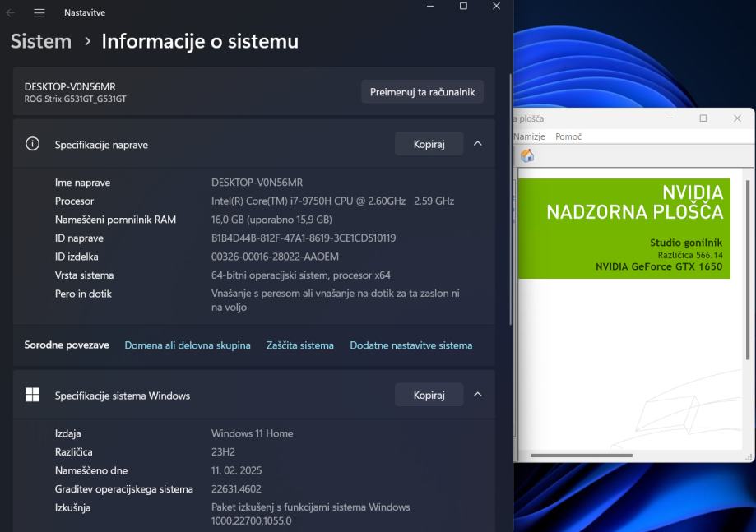Screen dimensions: 756x532
Task: Click the Sistem breadcrumb
Action: pos(41,41)
